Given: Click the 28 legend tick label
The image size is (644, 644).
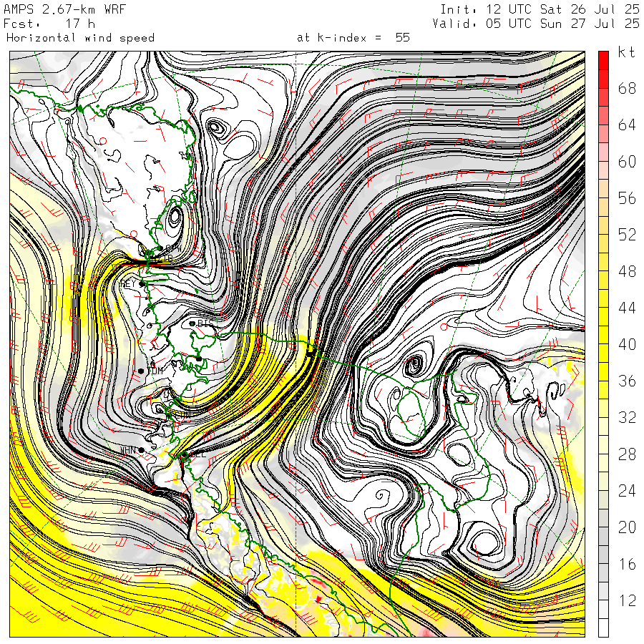Looking at the screenshot, I should pos(627,454).
